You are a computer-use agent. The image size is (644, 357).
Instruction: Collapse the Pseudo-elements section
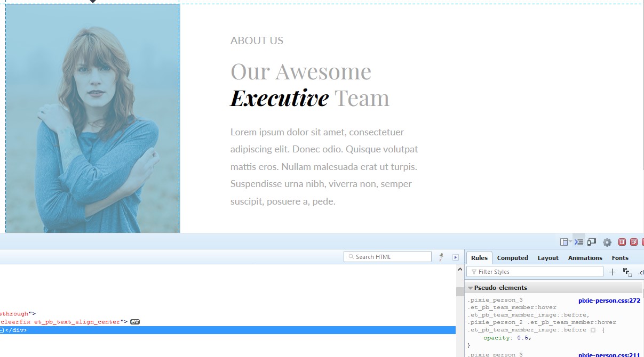(x=471, y=288)
